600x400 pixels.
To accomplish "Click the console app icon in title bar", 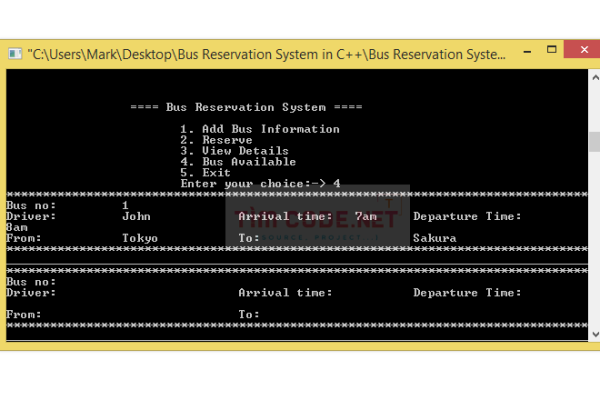I will click(x=15, y=54).
